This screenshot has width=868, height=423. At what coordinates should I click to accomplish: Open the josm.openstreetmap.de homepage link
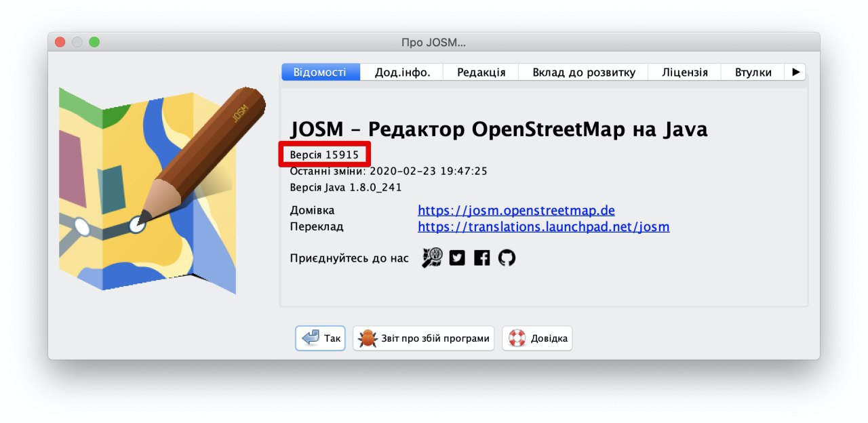coord(516,211)
